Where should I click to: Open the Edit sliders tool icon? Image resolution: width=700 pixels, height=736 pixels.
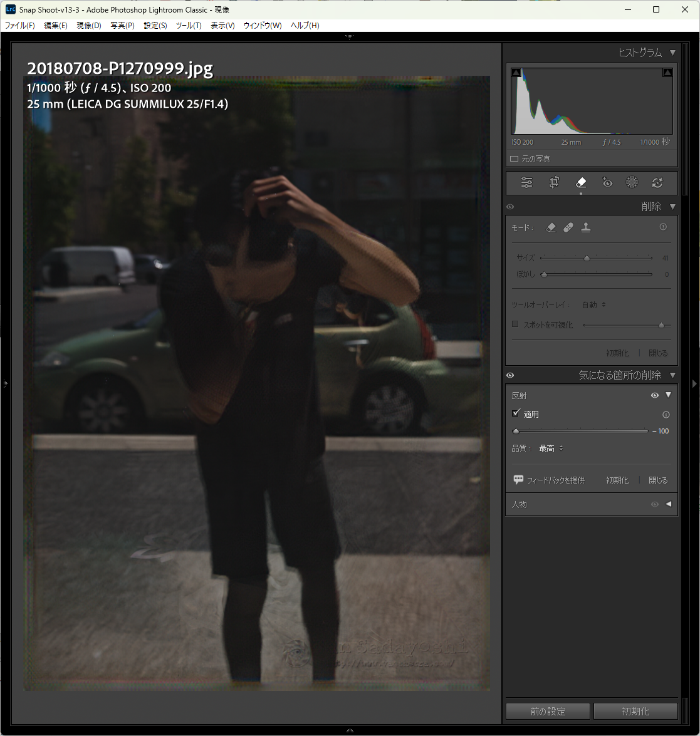pos(526,183)
